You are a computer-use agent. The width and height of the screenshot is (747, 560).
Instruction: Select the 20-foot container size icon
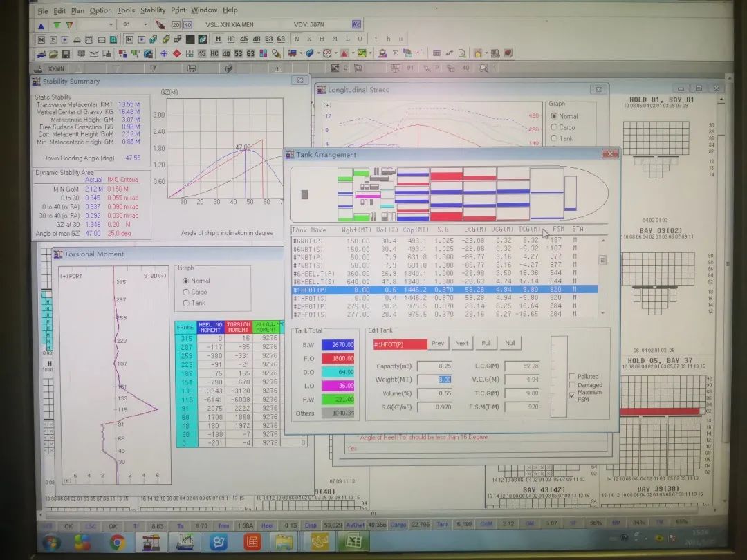click(x=175, y=25)
